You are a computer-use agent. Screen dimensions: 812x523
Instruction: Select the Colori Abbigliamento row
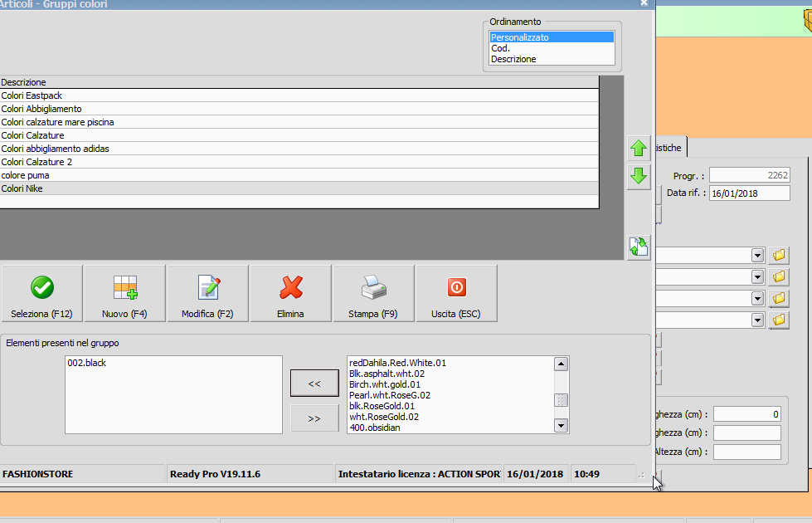pos(299,109)
